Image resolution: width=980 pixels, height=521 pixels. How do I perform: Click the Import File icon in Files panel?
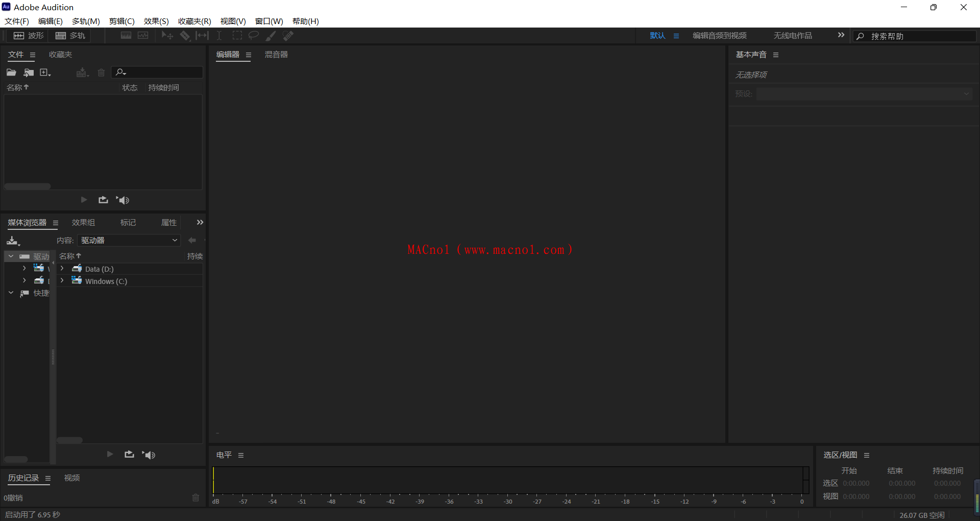[x=29, y=73]
